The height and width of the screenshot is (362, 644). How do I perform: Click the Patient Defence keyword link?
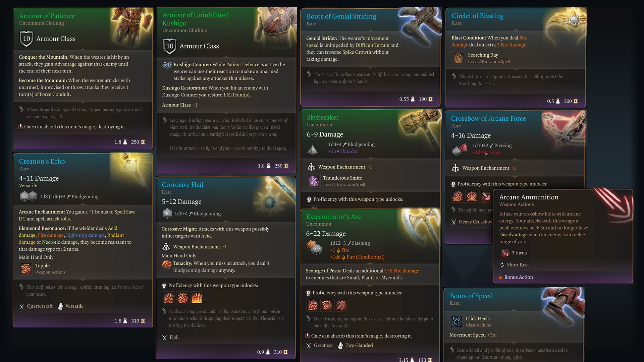point(243,64)
